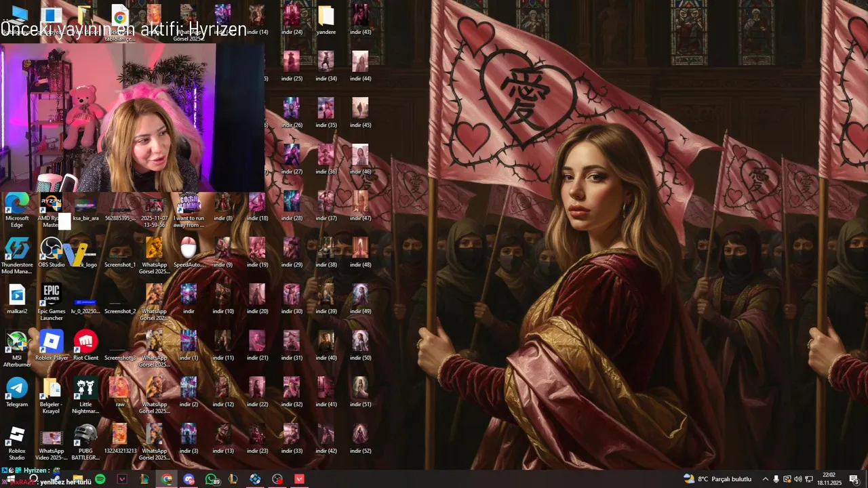The width and height of the screenshot is (868, 488).
Task: Open Telegram desktop shortcut
Action: [x=17, y=392]
